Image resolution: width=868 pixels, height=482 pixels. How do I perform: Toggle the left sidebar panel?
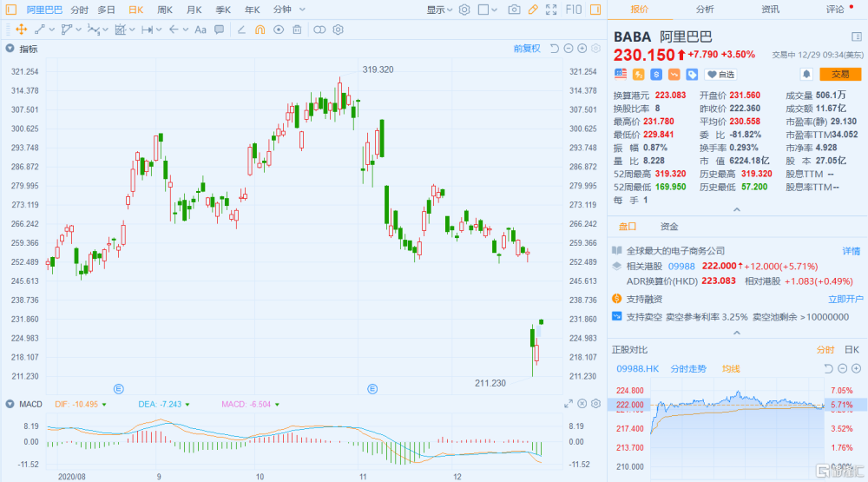(x=11, y=10)
